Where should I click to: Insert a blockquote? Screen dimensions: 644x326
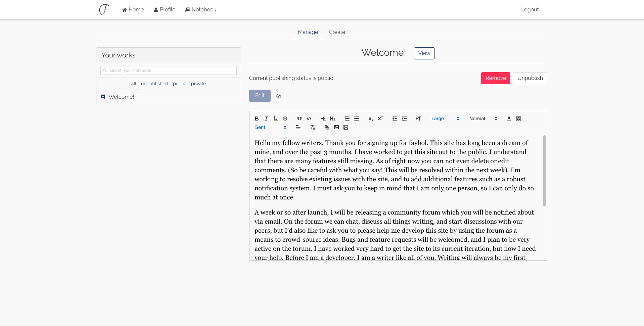pos(299,119)
